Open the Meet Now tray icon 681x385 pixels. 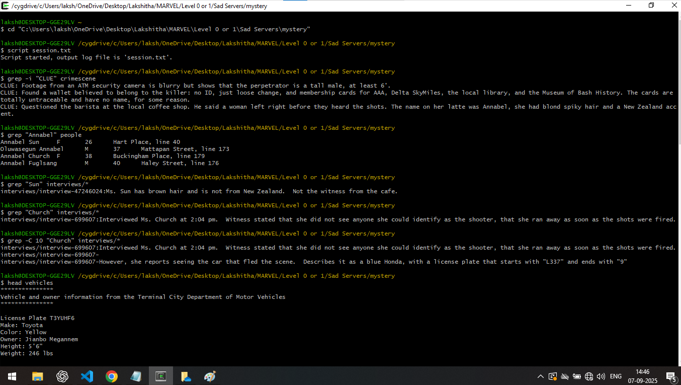tap(552, 377)
